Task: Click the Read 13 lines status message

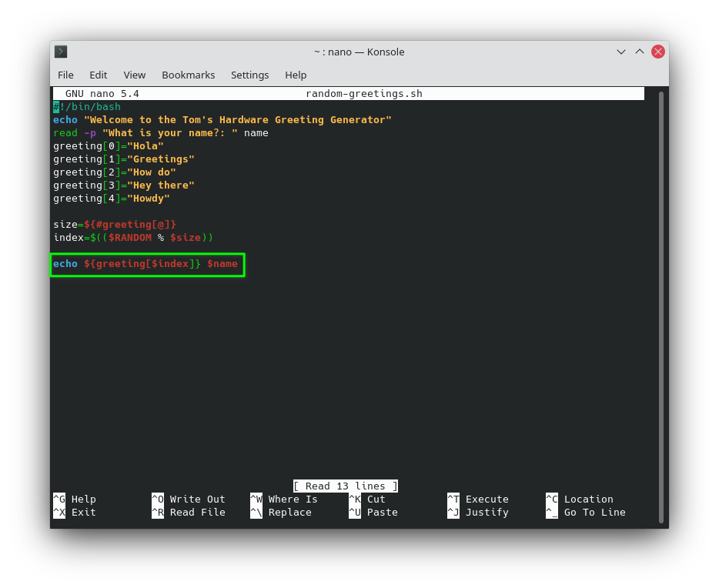Action: (x=345, y=486)
